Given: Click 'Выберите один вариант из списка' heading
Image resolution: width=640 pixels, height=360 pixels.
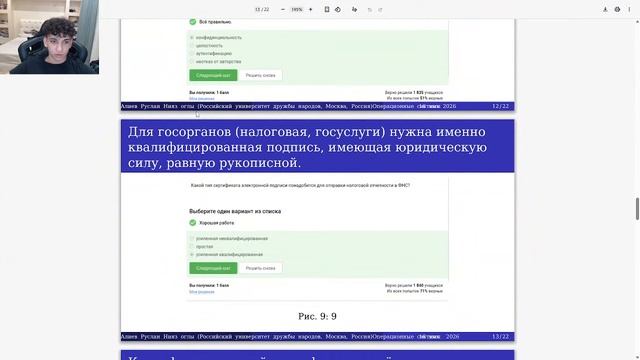Looking at the screenshot, I should tap(235, 211).
